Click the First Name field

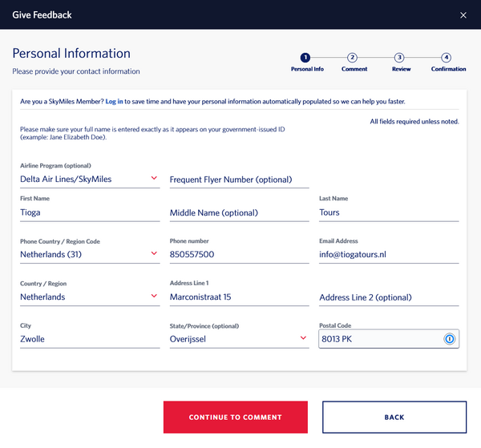point(89,212)
